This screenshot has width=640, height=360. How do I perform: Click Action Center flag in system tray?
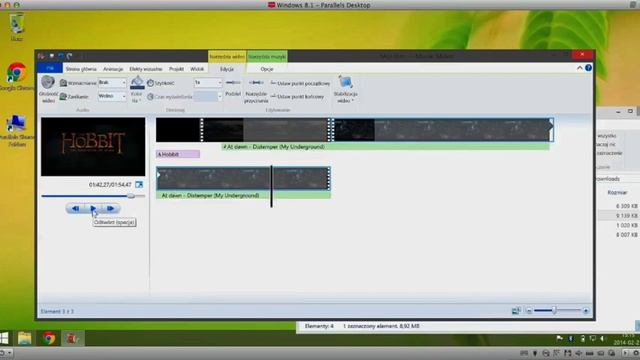[560, 338]
